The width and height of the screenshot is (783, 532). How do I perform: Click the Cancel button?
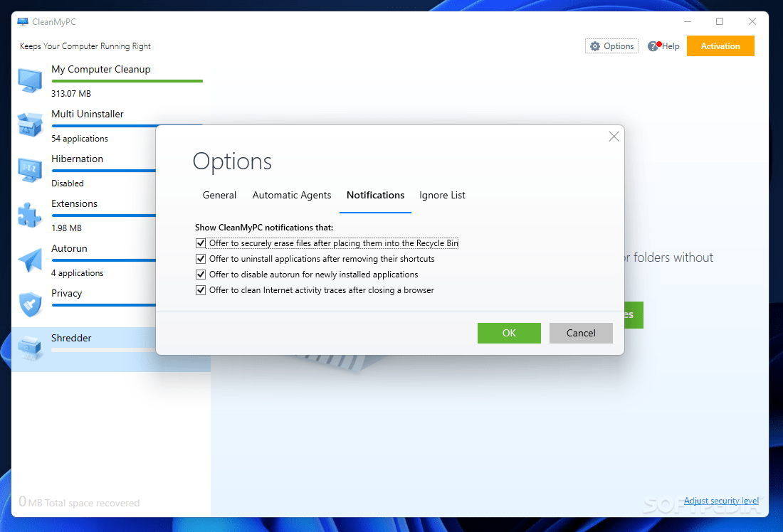[x=581, y=333]
